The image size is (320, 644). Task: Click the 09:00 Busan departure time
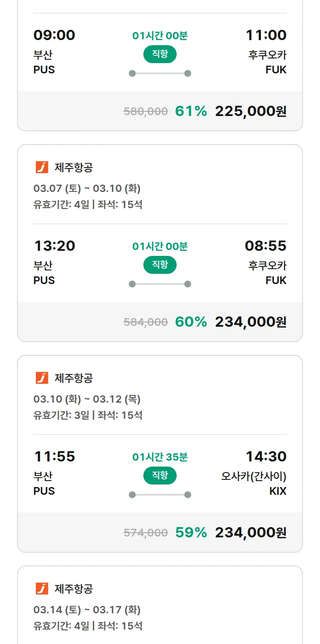point(54,35)
